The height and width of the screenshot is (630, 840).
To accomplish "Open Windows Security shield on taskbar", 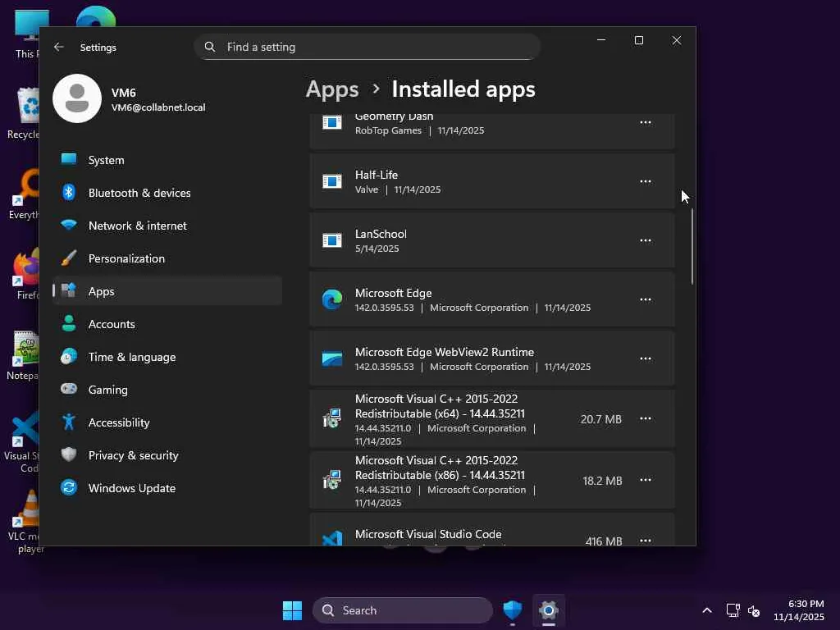I will click(x=513, y=610).
